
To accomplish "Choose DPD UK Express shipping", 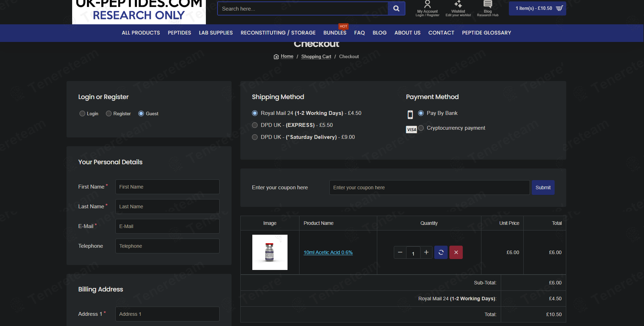I will 255,125.
